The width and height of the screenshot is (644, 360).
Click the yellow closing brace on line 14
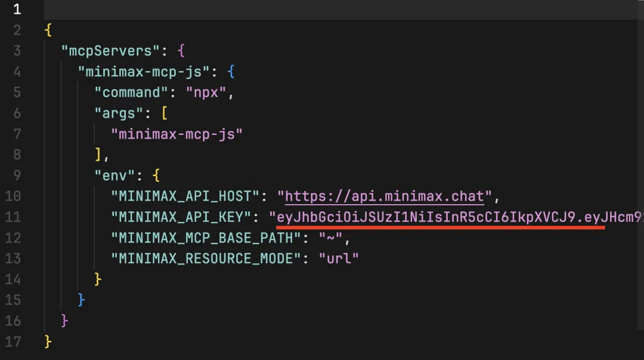98,279
